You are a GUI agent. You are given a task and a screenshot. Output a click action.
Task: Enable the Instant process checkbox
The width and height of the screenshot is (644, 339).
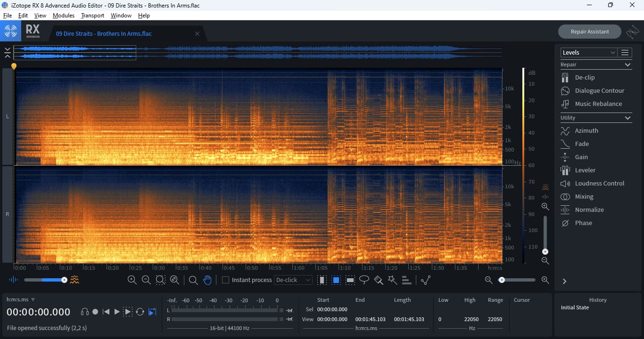225,280
